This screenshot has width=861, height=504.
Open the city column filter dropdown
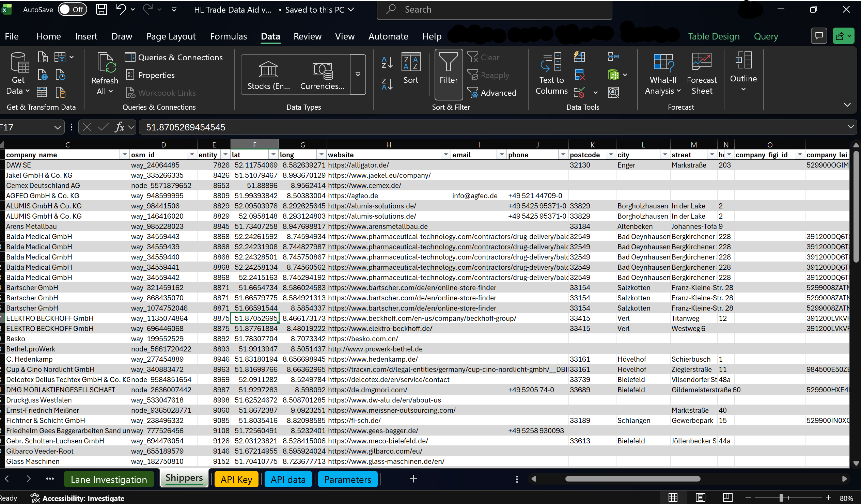click(665, 155)
